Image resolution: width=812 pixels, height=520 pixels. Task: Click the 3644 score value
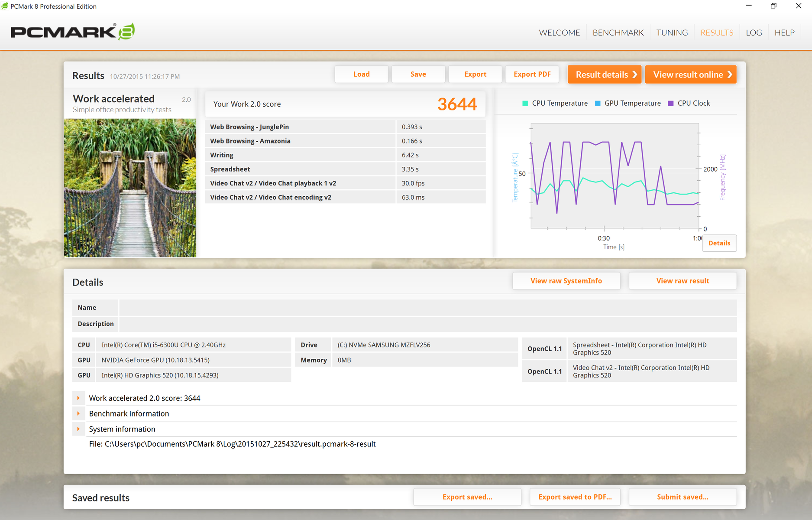coord(457,104)
